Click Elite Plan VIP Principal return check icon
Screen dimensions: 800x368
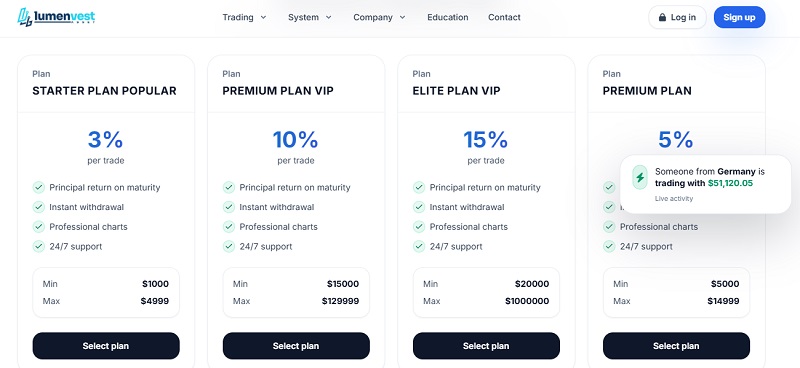click(419, 187)
